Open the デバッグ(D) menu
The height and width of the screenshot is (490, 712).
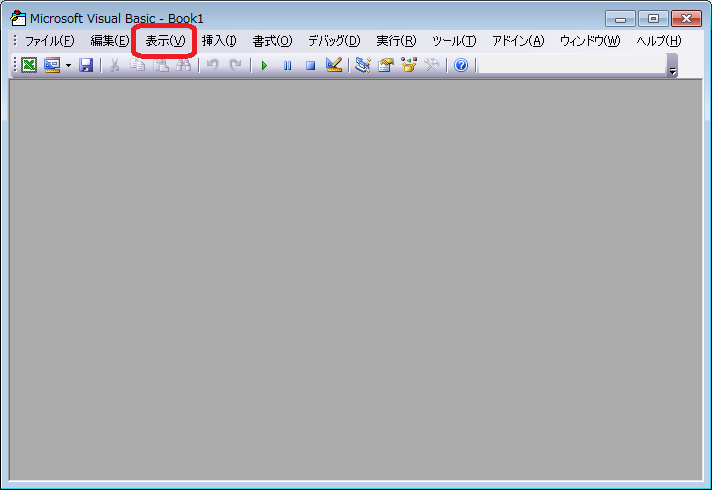click(x=334, y=41)
